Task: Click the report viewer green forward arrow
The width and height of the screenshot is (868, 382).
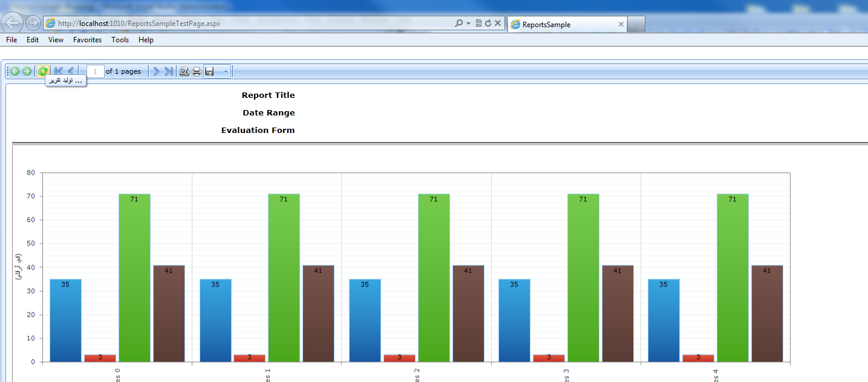Action: point(27,71)
